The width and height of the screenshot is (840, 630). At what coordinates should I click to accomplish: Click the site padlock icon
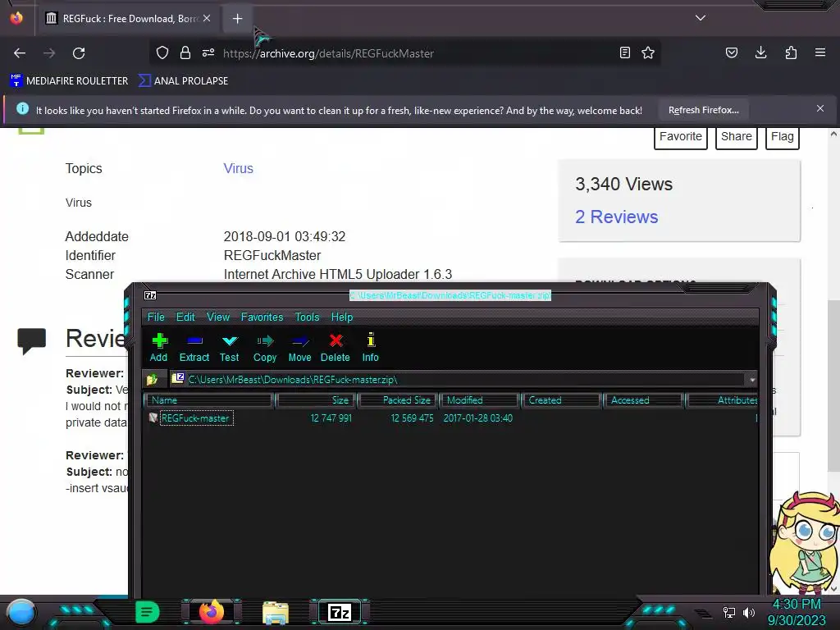pos(185,52)
